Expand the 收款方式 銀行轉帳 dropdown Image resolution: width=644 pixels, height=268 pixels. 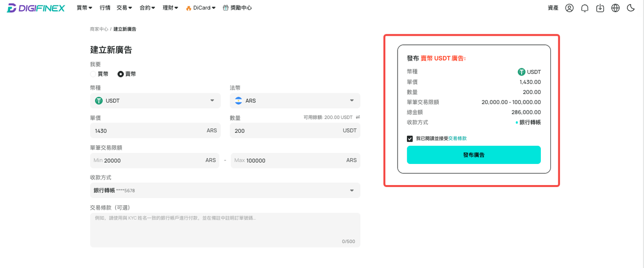point(225,191)
